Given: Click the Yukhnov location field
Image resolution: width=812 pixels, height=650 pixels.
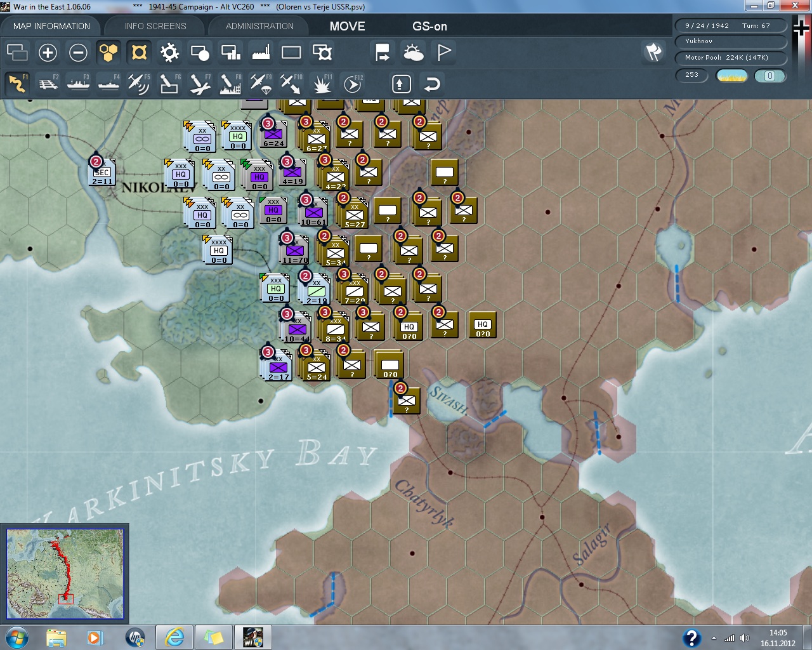Looking at the screenshot, I should point(730,41).
